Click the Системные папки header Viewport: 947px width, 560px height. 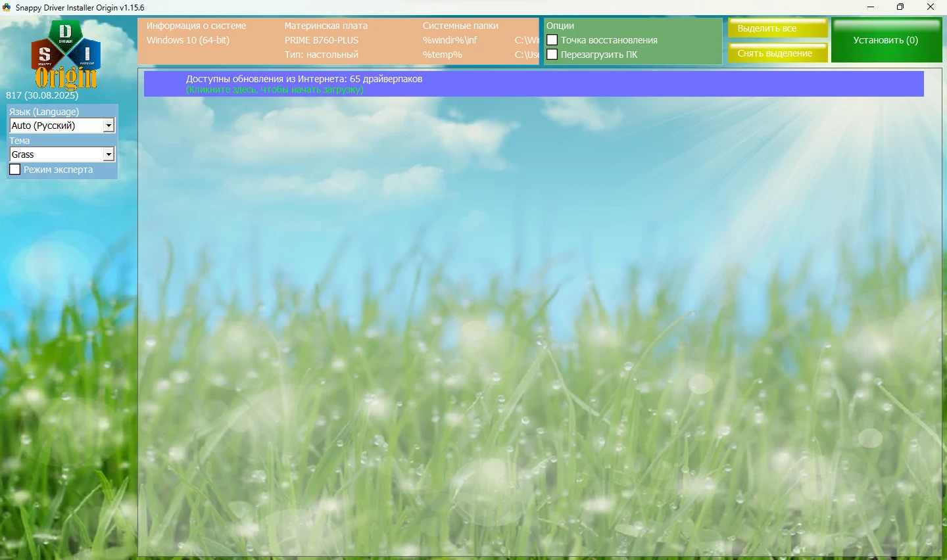click(x=460, y=26)
